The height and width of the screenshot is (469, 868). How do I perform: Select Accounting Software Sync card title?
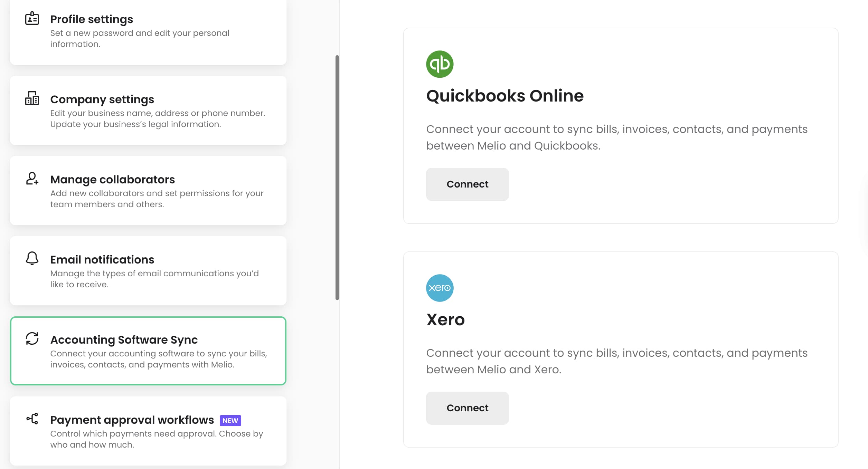click(124, 340)
